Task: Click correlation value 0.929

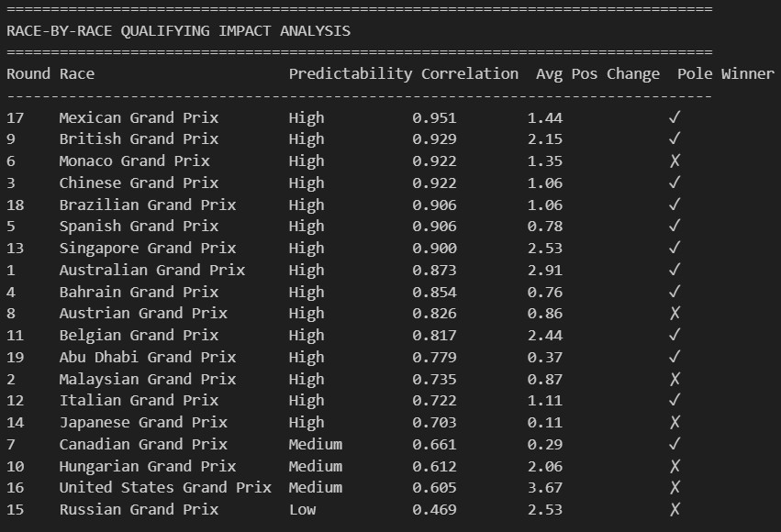Action: [434, 139]
